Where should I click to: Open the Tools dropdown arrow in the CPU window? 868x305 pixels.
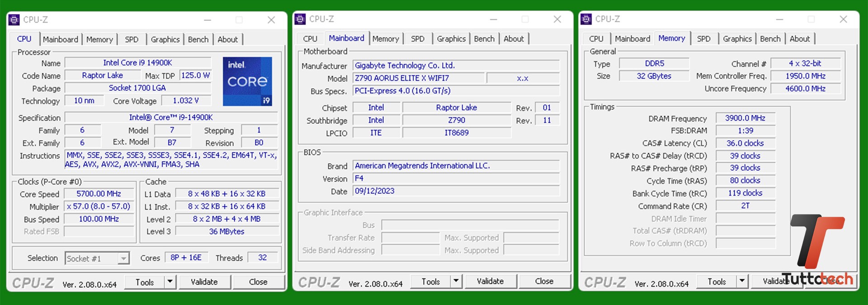point(170,282)
